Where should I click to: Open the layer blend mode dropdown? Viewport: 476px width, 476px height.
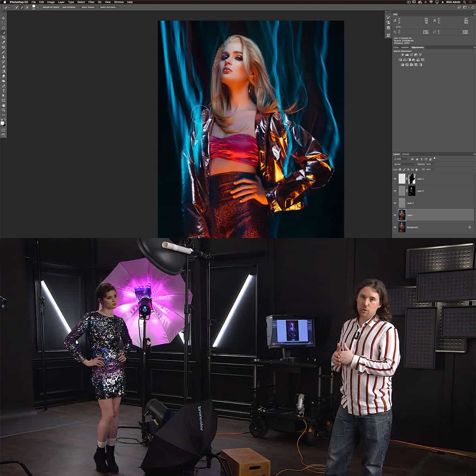click(403, 164)
